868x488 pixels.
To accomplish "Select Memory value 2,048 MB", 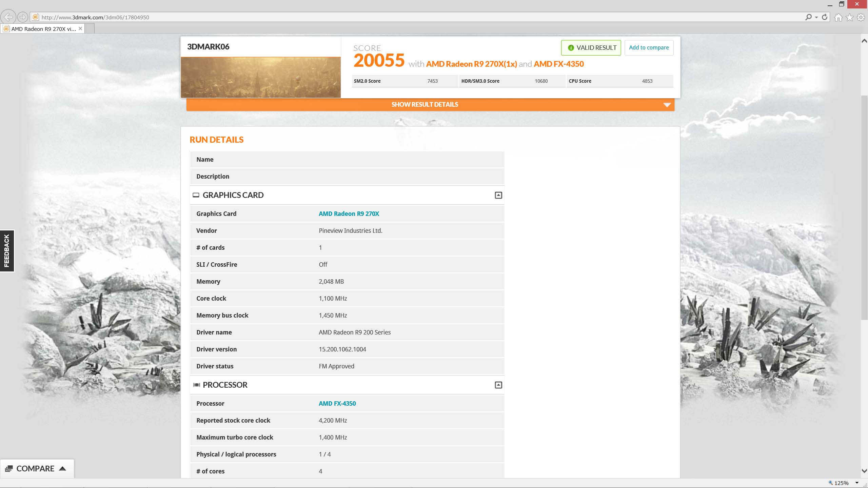I will tap(331, 282).
